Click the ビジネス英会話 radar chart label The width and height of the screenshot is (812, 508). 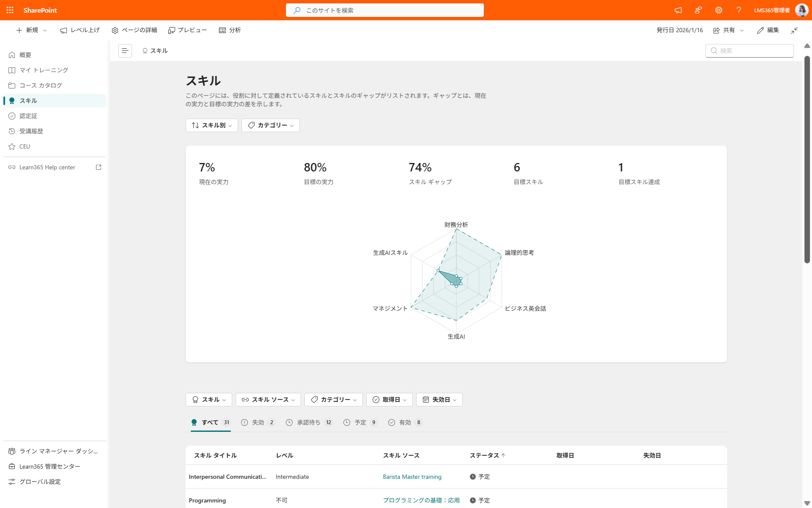(x=525, y=309)
